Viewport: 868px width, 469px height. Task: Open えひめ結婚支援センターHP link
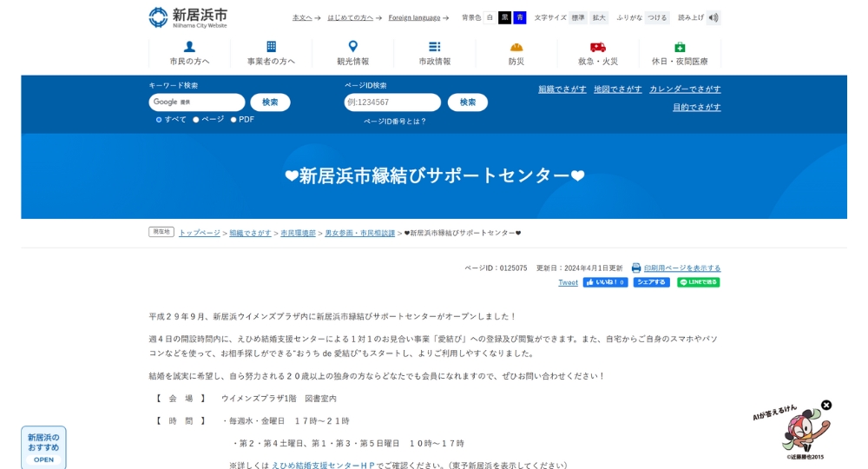click(323, 466)
